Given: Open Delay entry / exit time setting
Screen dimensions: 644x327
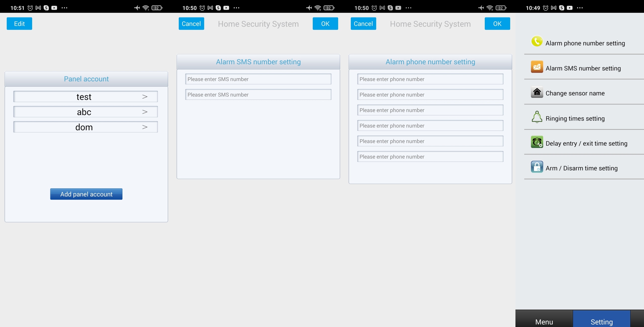Looking at the screenshot, I should (586, 143).
